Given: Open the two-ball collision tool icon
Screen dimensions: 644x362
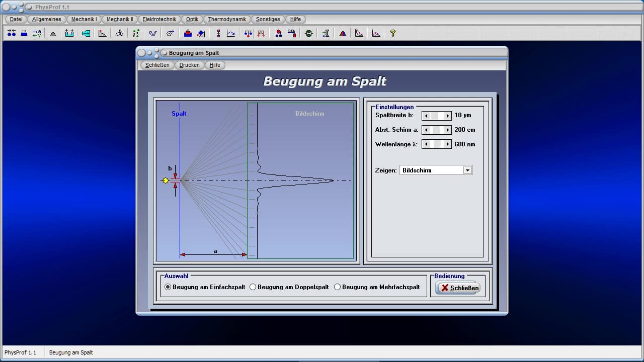Looking at the screenshot, I should coord(12,33).
